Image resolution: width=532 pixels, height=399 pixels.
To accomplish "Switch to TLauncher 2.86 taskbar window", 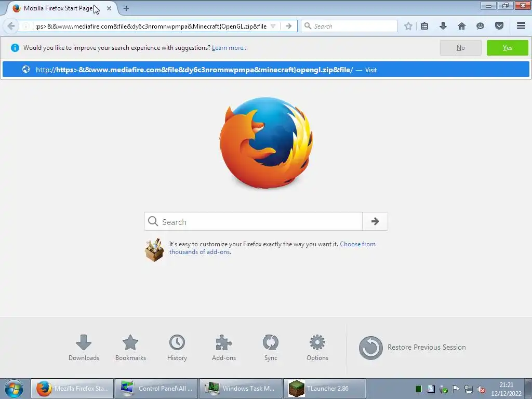I will (325, 389).
